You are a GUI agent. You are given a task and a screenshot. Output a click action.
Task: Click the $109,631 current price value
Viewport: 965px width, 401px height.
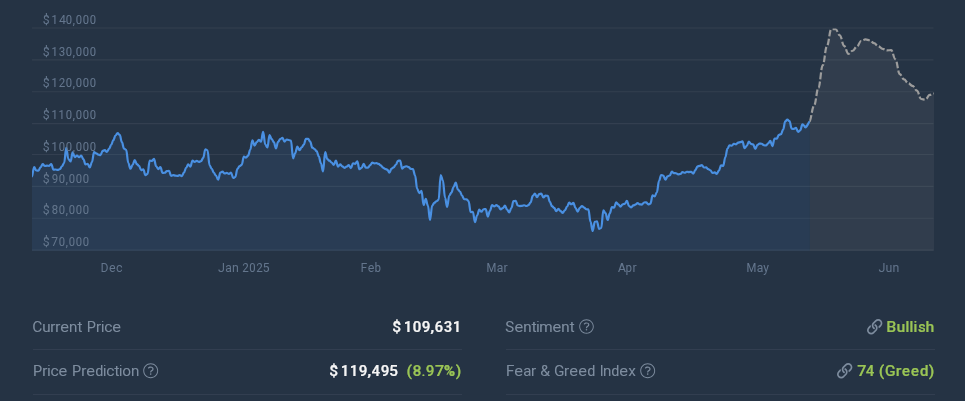[x=426, y=327]
